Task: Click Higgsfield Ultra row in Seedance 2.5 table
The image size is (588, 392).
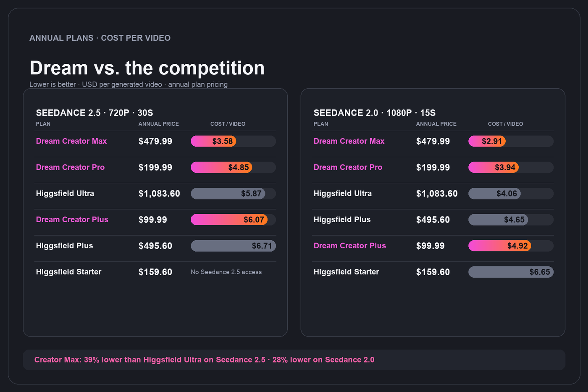Action: point(155,194)
